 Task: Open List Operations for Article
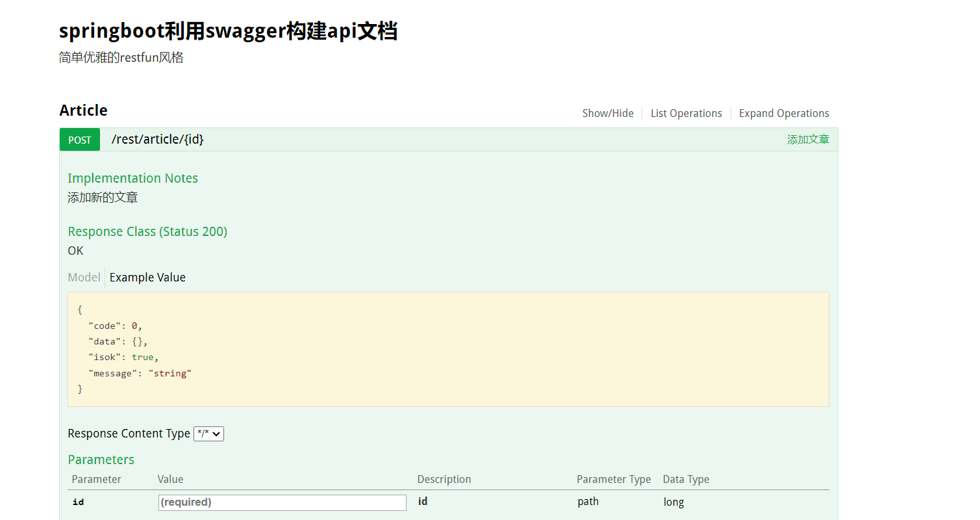point(686,113)
